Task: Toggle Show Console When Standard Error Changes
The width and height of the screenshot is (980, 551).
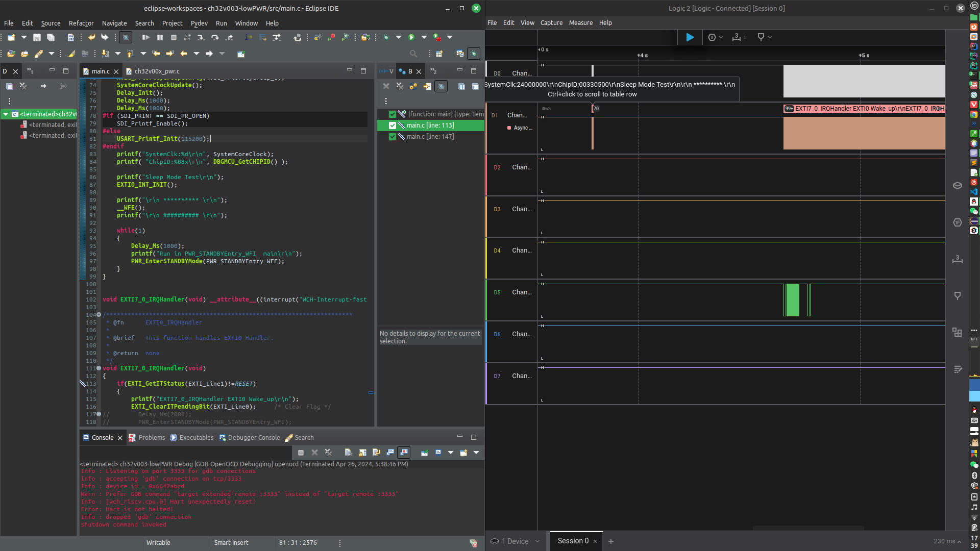Action: coord(404,453)
